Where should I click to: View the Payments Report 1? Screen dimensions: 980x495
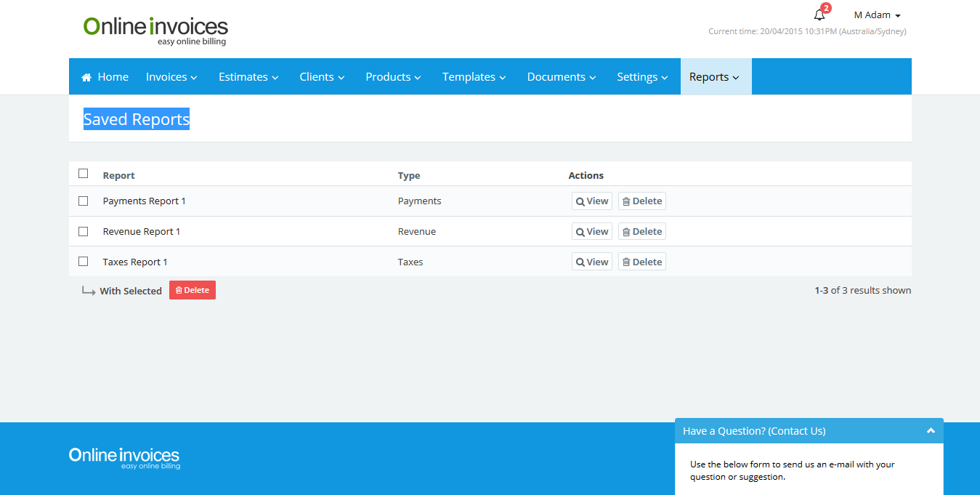591,201
